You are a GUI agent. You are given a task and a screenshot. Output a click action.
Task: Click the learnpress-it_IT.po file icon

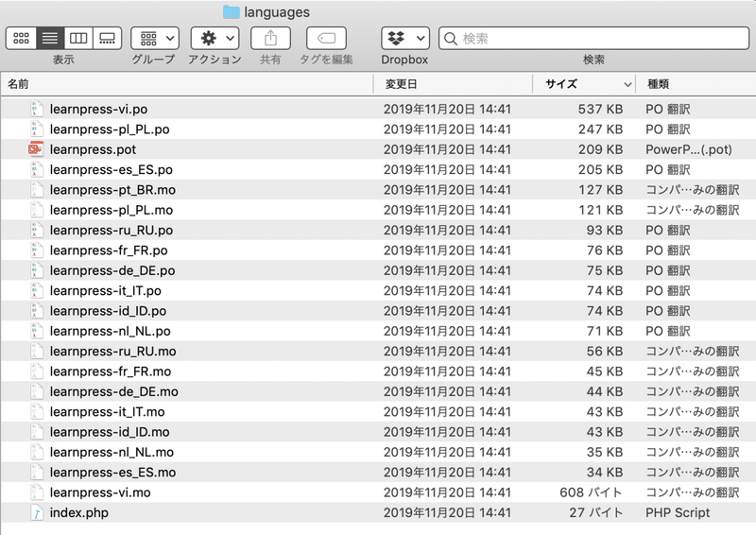37,290
